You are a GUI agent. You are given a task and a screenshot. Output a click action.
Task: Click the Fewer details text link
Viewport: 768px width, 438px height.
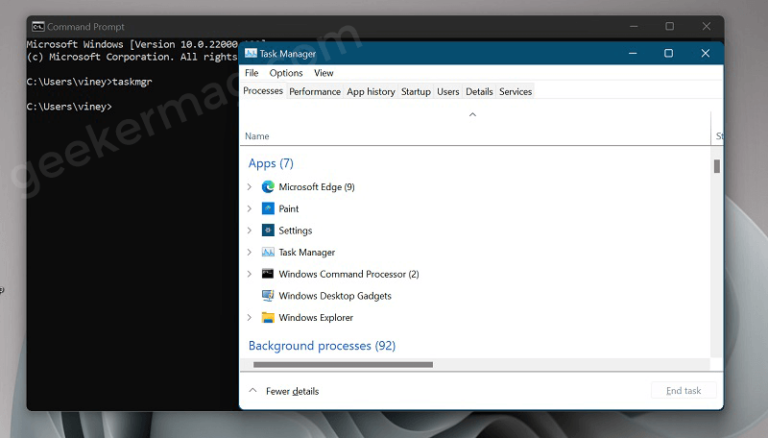click(x=292, y=391)
